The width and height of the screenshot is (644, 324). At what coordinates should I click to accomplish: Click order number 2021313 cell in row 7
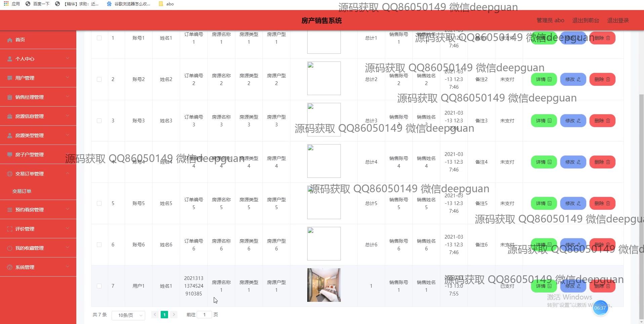click(x=194, y=286)
